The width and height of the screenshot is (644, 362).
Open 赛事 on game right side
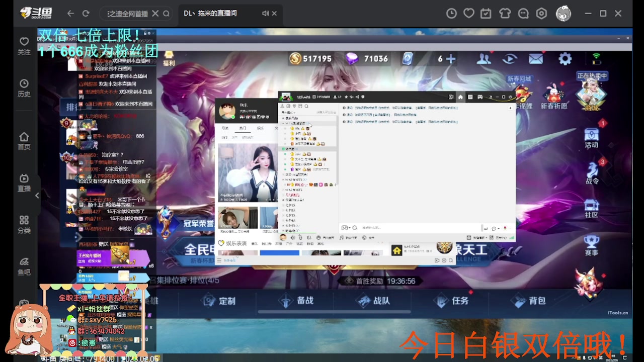592,245
